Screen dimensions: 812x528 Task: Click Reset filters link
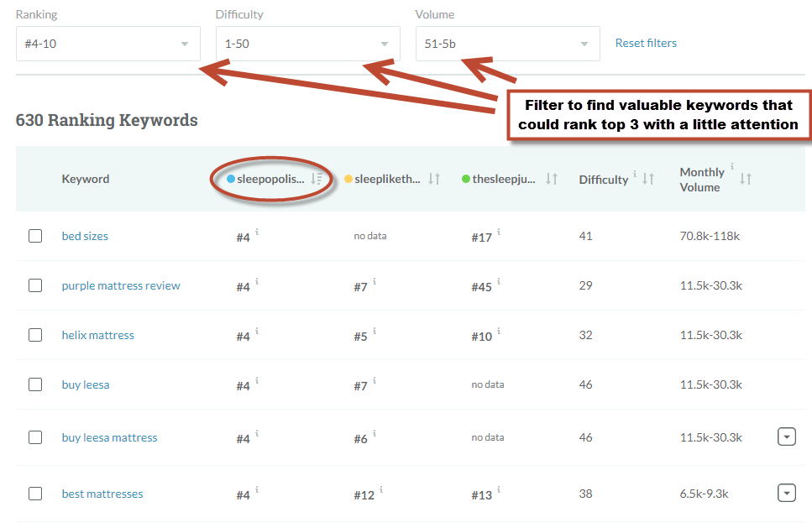point(646,43)
